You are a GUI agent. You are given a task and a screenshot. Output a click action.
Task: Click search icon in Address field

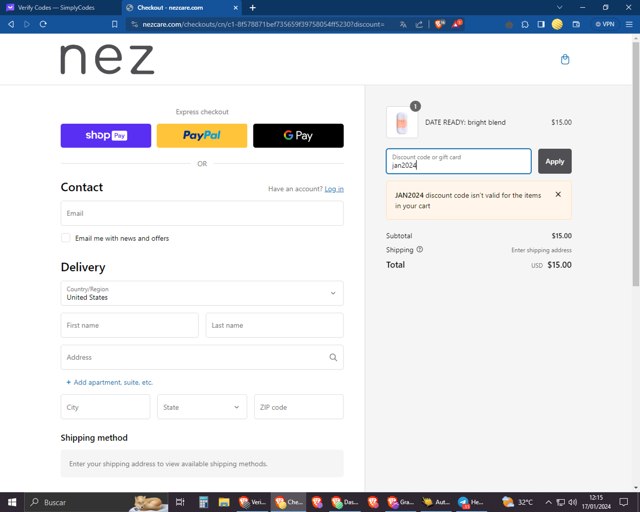pyautogui.click(x=333, y=357)
